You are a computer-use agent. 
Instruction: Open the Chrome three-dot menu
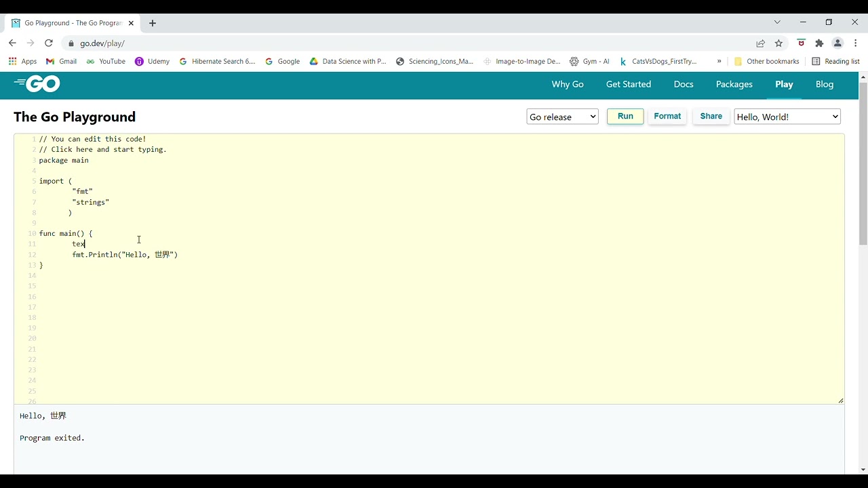tap(856, 43)
